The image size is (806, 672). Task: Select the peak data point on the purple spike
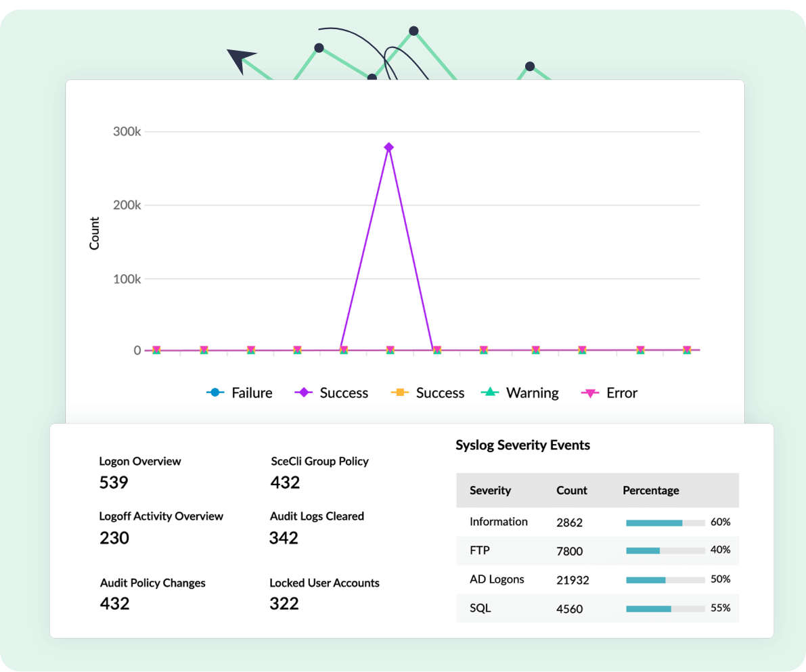pos(388,146)
